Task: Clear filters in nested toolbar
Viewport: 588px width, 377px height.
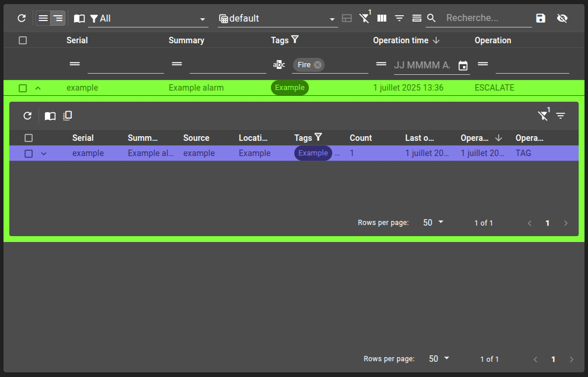Action: 543,115
